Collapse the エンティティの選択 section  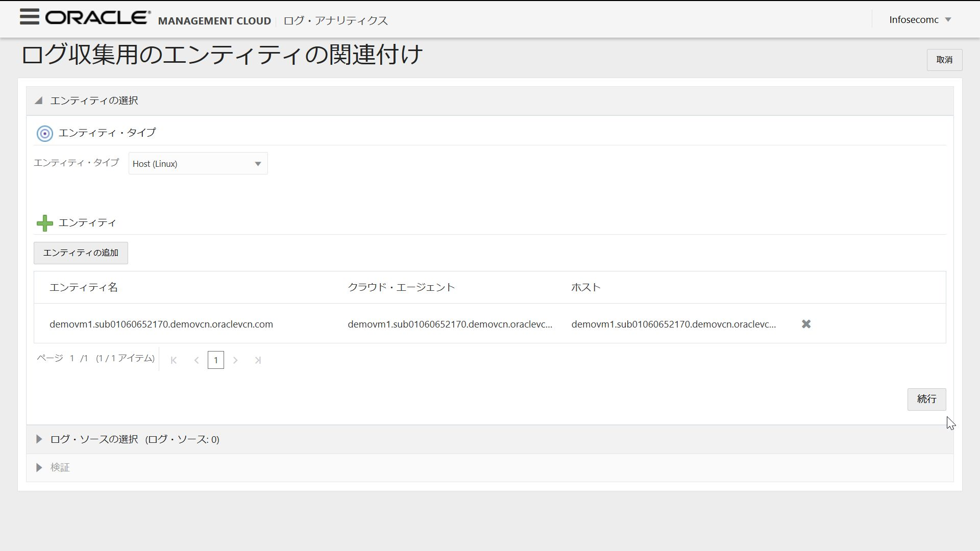point(39,101)
